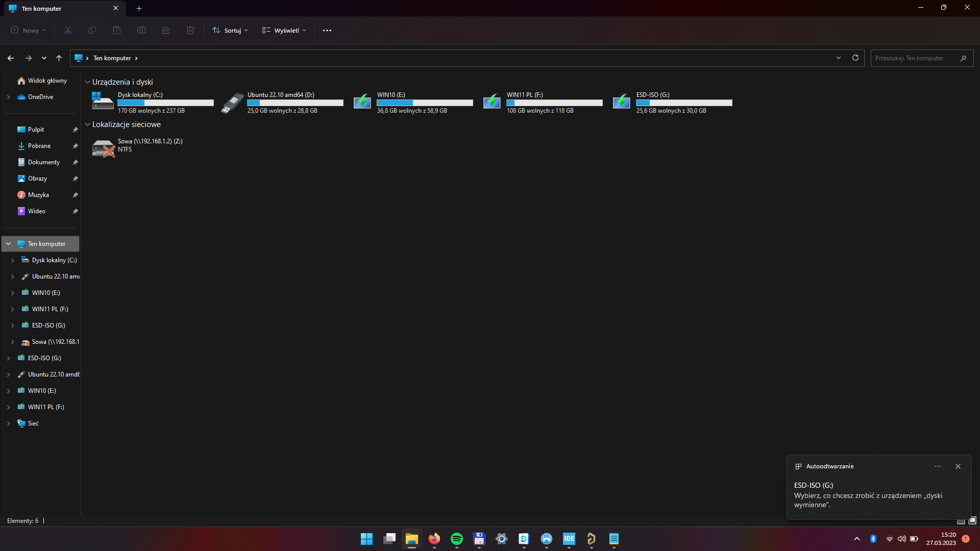Click the Back navigation arrow
980x551 pixels.
click(11, 58)
